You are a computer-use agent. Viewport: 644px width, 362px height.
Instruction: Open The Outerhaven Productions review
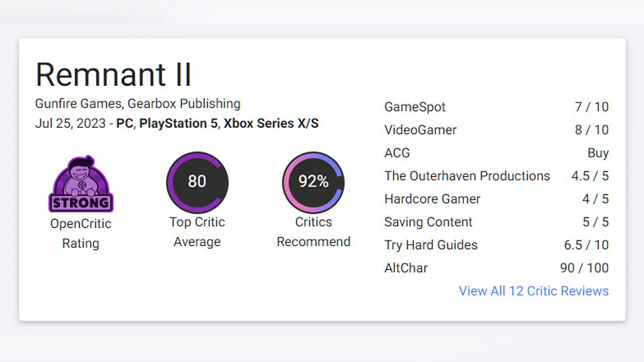467,176
